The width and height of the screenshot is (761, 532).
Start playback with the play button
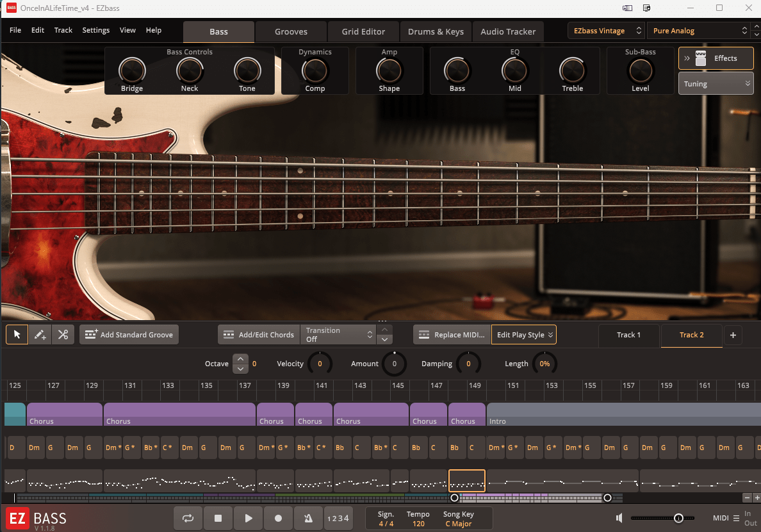[x=249, y=518]
